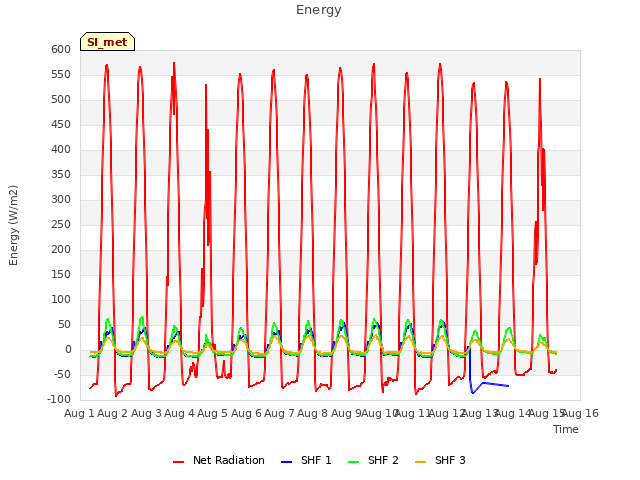Click the -100 y-axis tick label
Viewport: 640px width, 480px height.
(59, 400)
